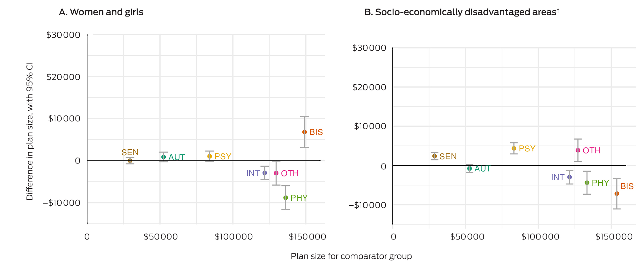Click the pink OTH point in panel B
The width and height of the screenshot is (644, 266).
[x=578, y=150]
